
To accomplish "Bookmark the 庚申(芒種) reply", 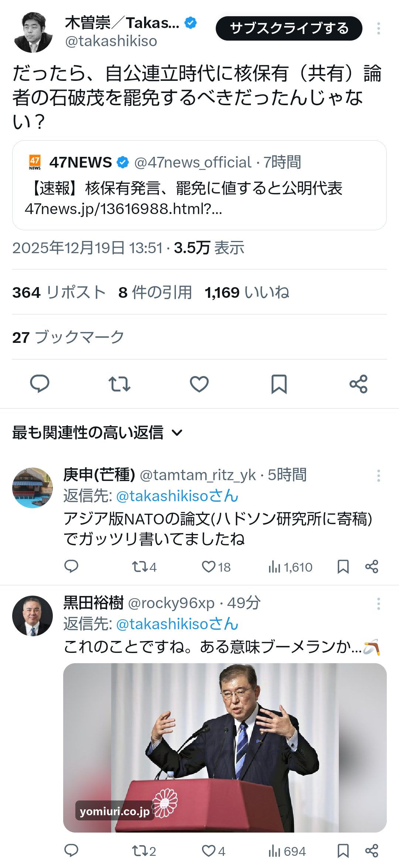I will (x=343, y=566).
